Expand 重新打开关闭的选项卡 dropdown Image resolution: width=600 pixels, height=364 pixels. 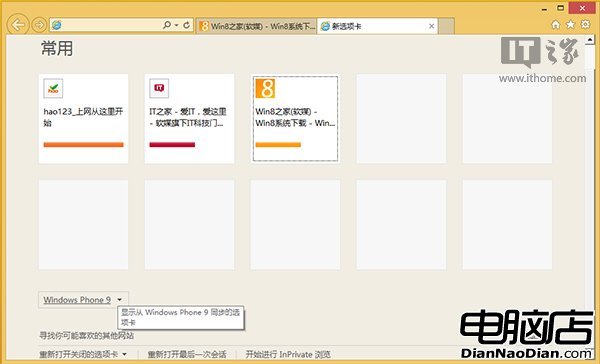pos(83,354)
